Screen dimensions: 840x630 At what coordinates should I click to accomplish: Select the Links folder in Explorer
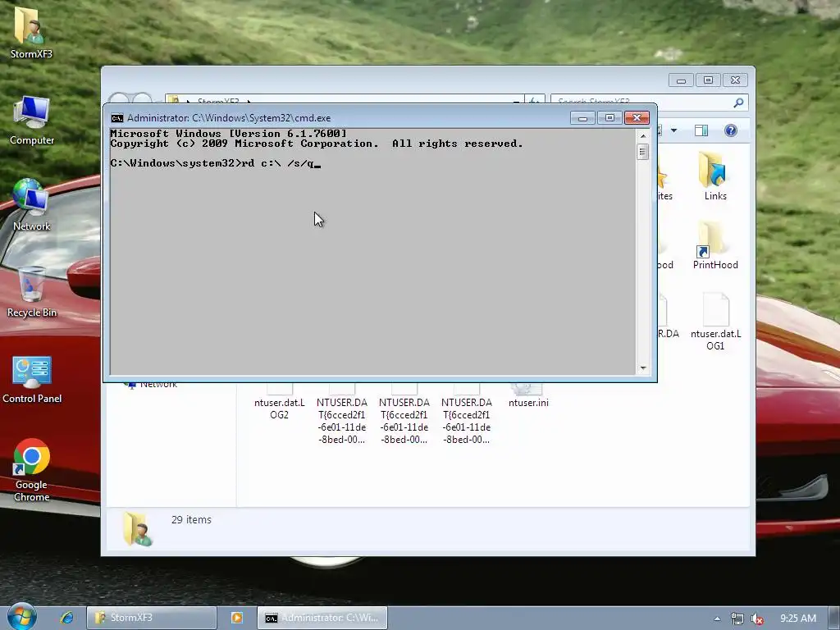pyautogui.click(x=715, y=176)
